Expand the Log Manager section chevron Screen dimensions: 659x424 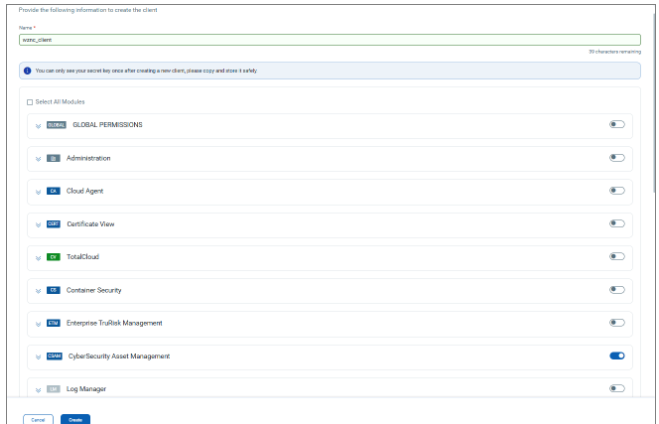tap(38, 390)
